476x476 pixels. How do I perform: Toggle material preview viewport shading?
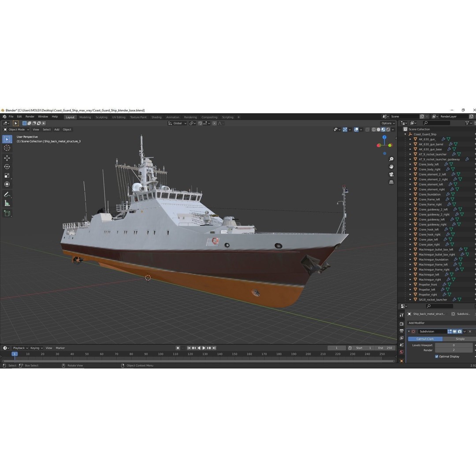383,130
